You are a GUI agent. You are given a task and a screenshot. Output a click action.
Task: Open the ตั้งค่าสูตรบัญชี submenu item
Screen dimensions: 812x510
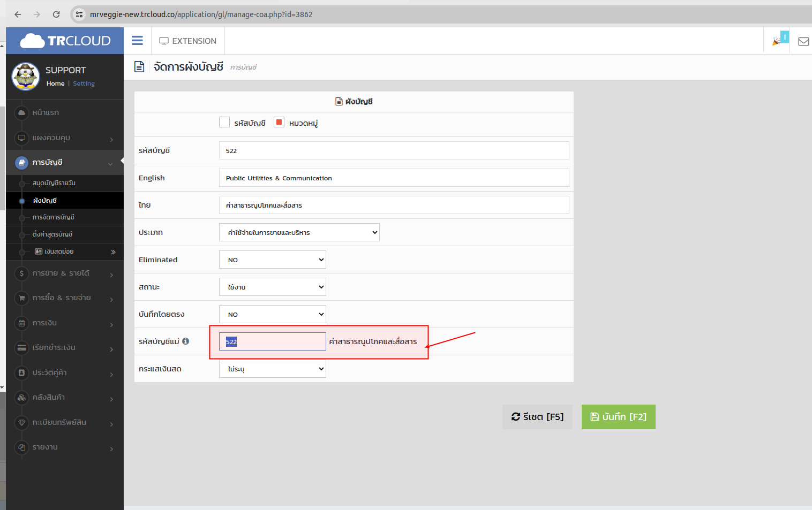coord(52,234)
